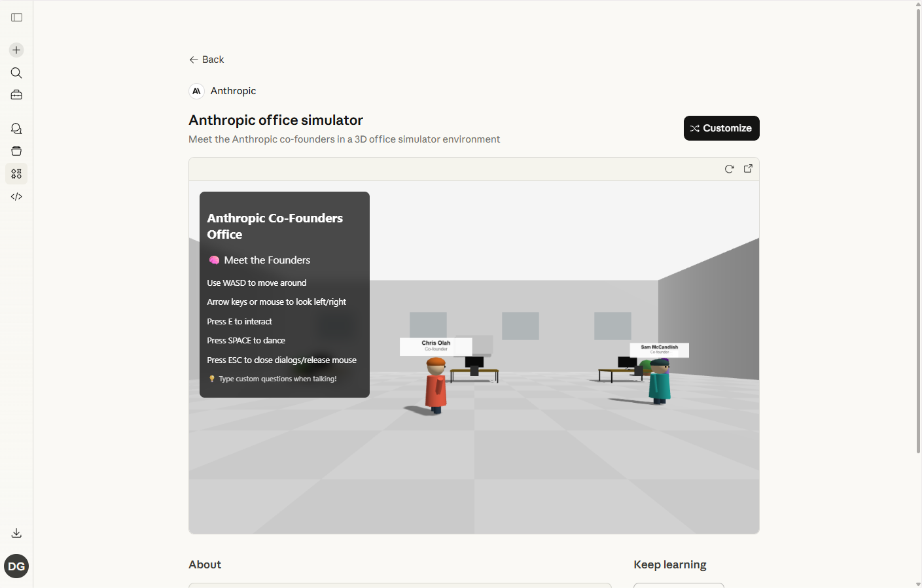This screenshot has width=922, height=588.
Task: Open artifact in new window icon
Action: (749, 169)
